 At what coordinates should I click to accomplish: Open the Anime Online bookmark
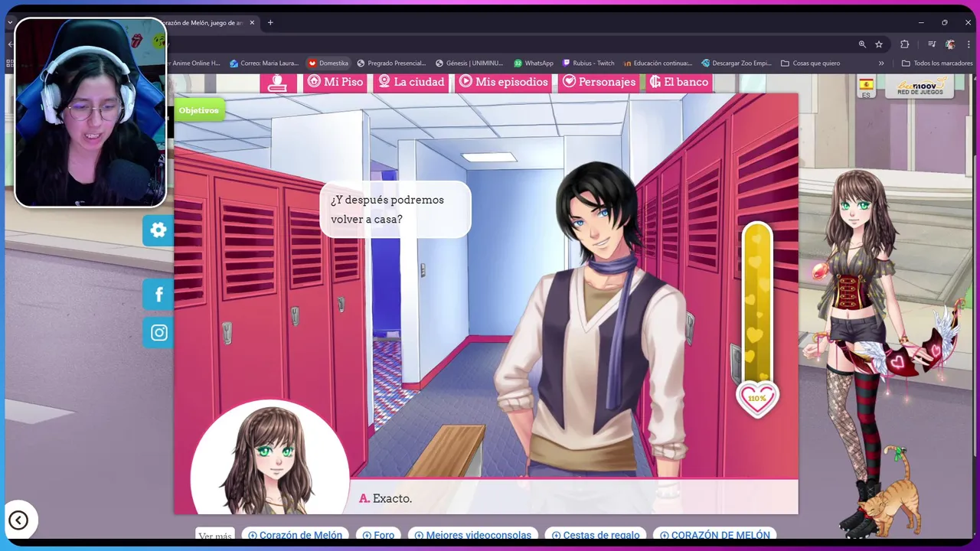point(194,64)
